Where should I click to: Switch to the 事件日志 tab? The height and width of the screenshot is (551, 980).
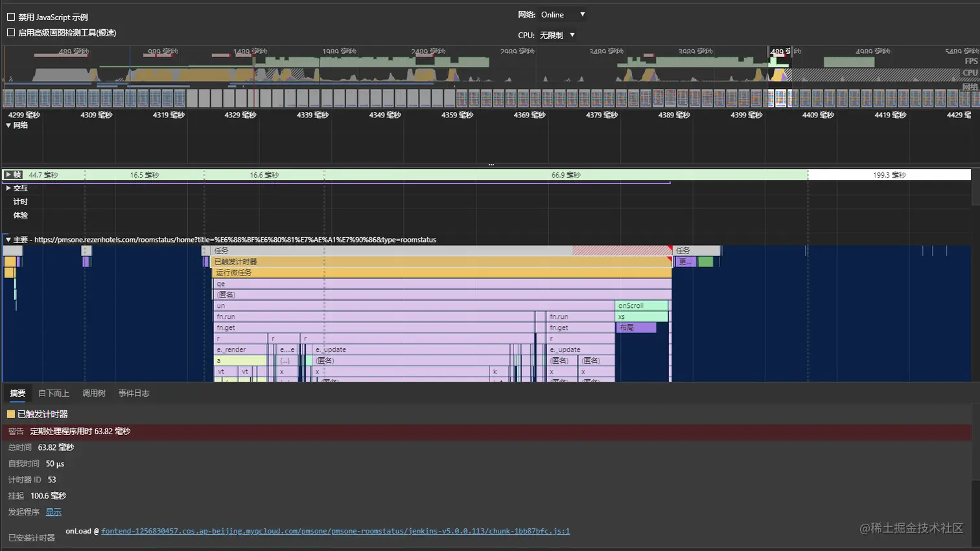click(134, 393)
